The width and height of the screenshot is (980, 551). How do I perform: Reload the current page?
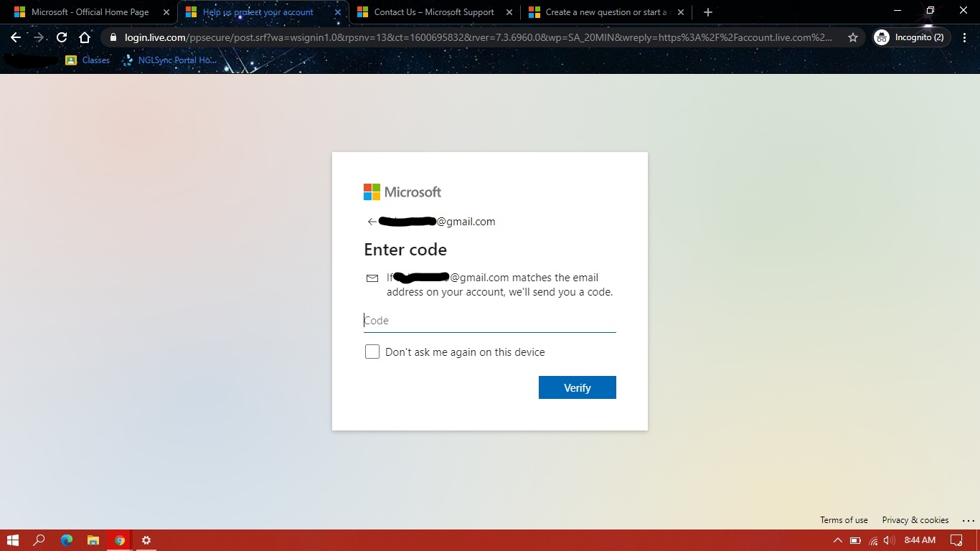click(x=62, y=37)
